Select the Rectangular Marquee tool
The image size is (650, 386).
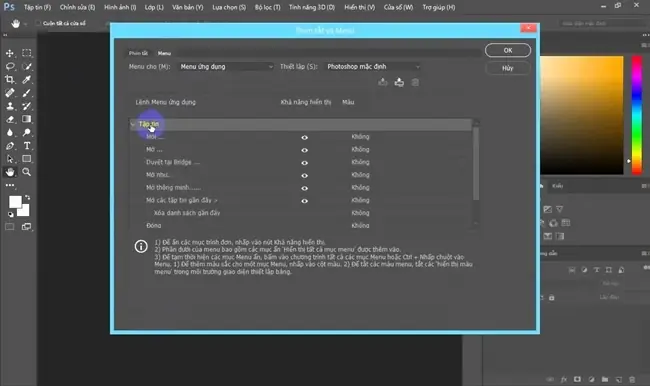27,53
